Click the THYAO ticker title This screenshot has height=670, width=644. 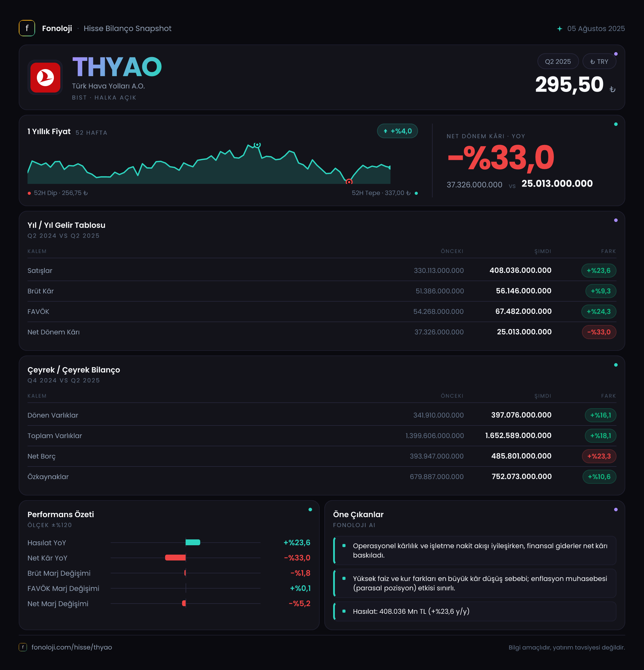(117, 67)
